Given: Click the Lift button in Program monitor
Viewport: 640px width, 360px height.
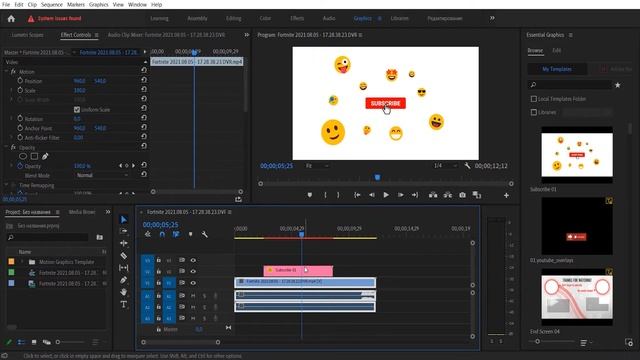Looking at the screenshot, I should pyautogui.click(x=433, y=195).
